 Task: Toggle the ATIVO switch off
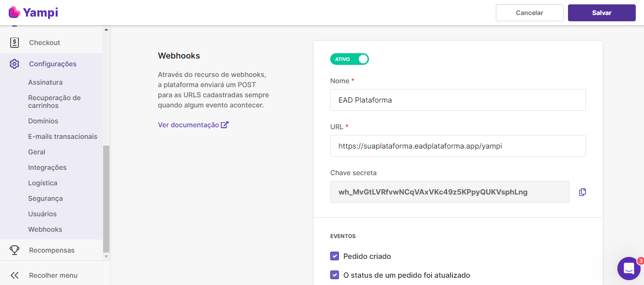tap(350, 59)
